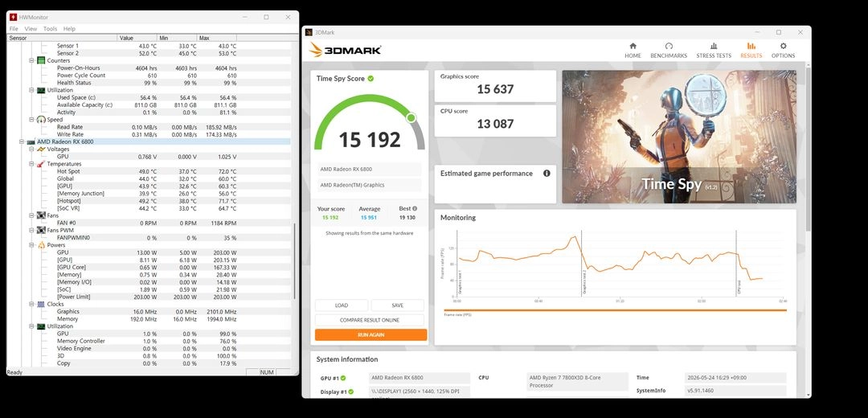This screenshot has height=418, width=868.
Task: Click the HWMonitor title bar app icon
Action: click(x=13, y=17)
